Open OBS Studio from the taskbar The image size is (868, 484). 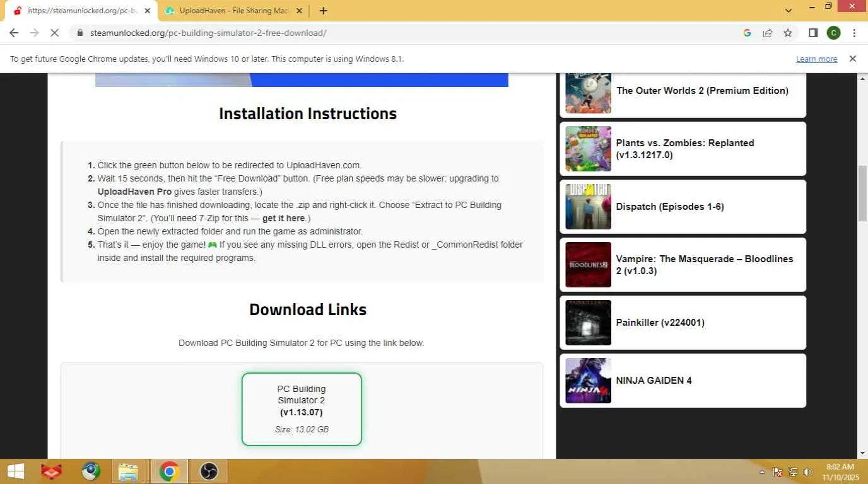(x=209, y=471)
